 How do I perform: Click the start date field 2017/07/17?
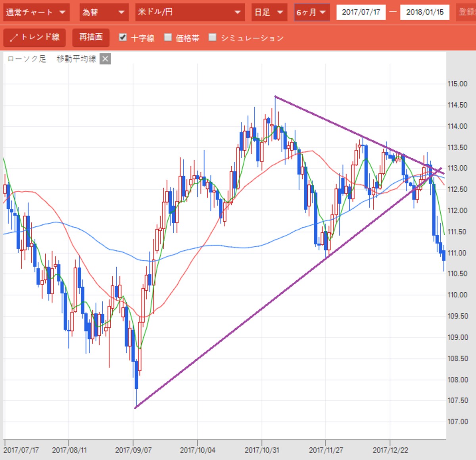point(361,12)
